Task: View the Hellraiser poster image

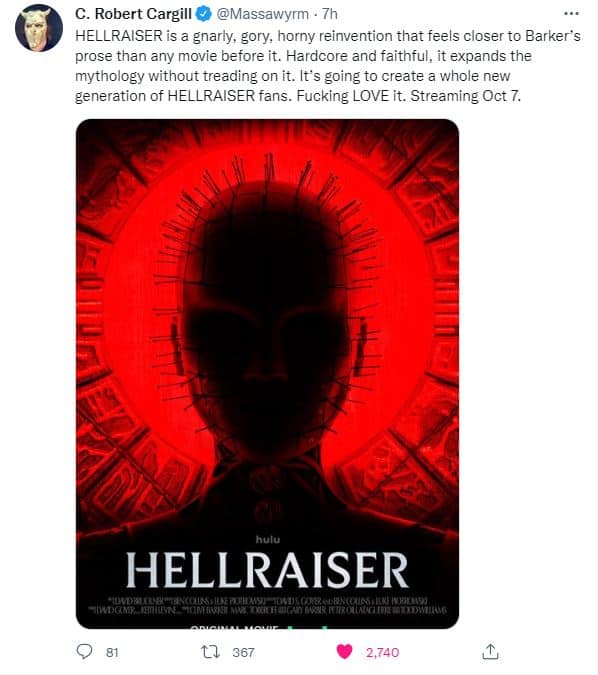Action: pos(267,374)
